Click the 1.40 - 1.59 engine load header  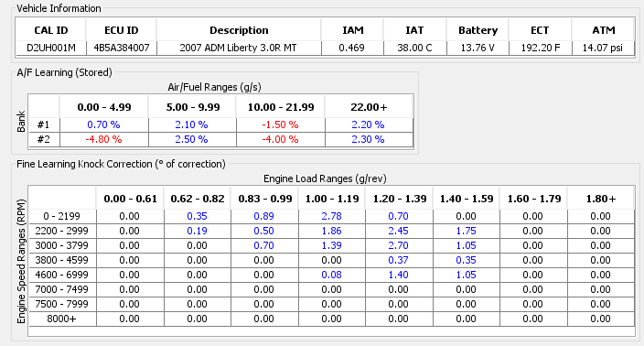coord(467,199)
